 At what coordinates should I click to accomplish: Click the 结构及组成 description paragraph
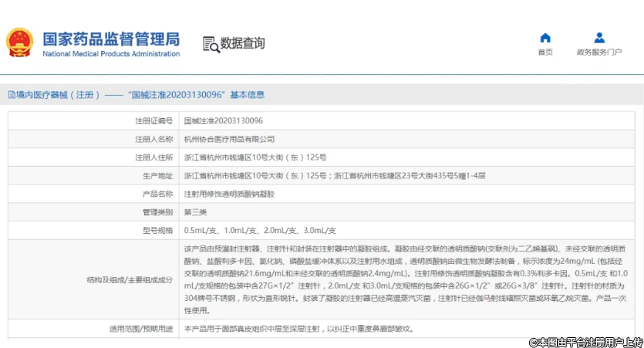409,279
